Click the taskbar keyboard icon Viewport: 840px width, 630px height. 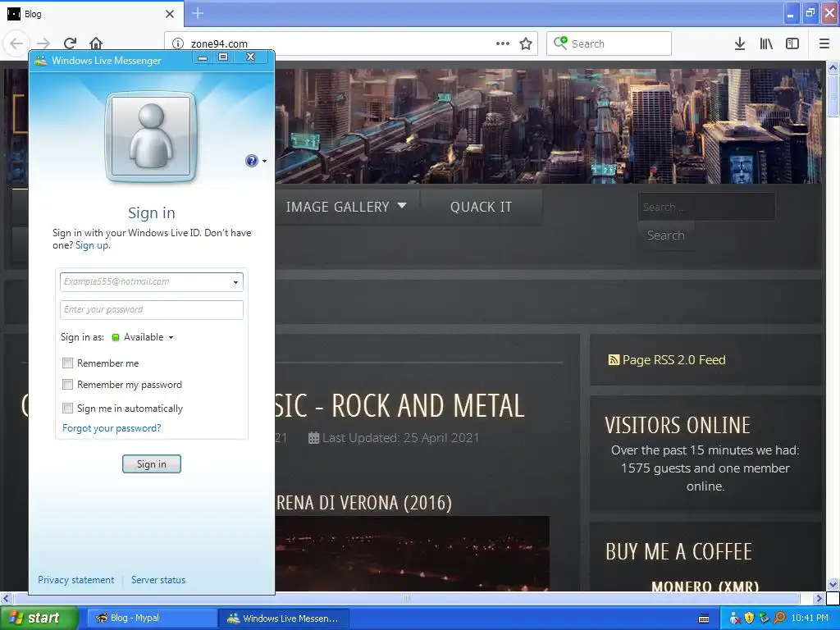pos(704,619)
